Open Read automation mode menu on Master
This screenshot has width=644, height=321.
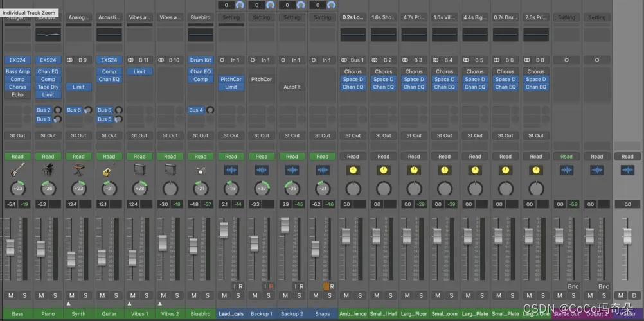[627, 157]
